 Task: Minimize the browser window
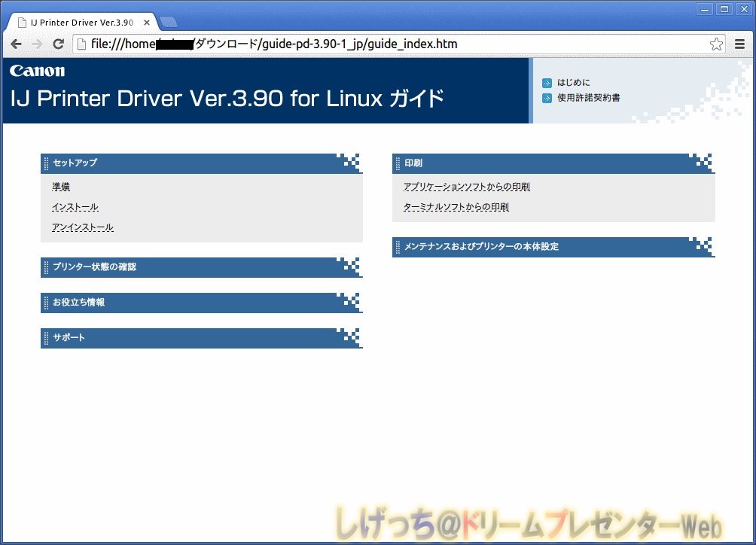pos(705,9)
